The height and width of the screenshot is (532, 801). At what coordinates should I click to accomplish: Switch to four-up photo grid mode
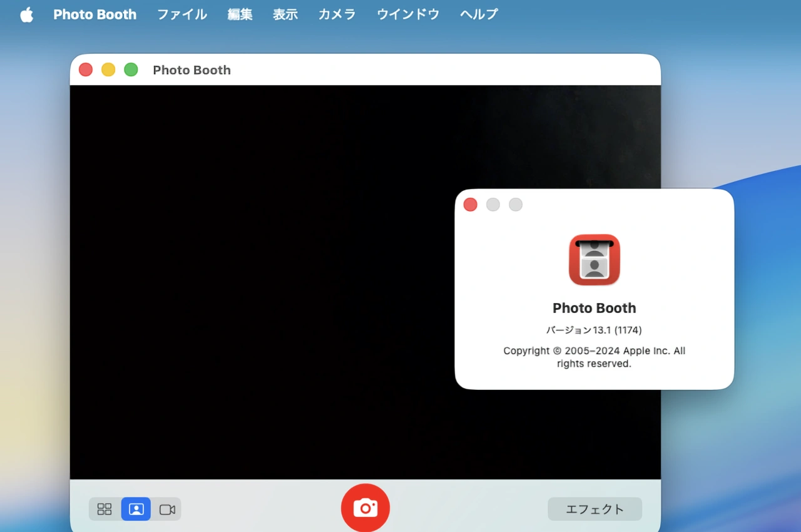[105, 509]
